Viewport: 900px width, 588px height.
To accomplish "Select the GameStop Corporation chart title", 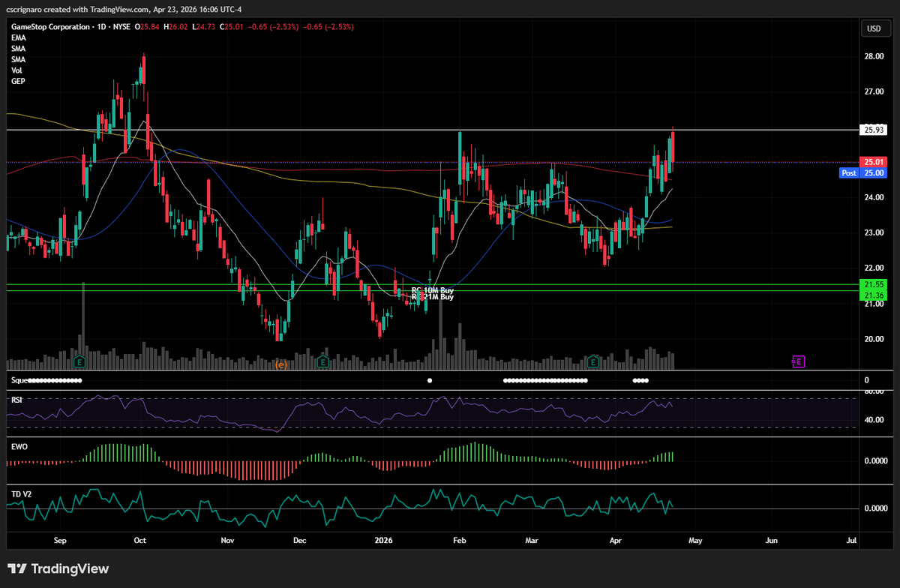I will click(51, 27).
